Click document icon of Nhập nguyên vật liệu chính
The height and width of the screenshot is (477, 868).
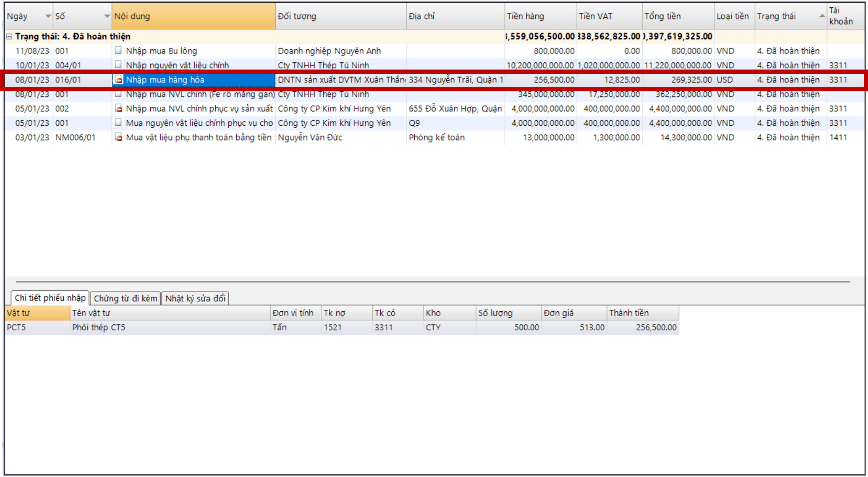point(118,65)
